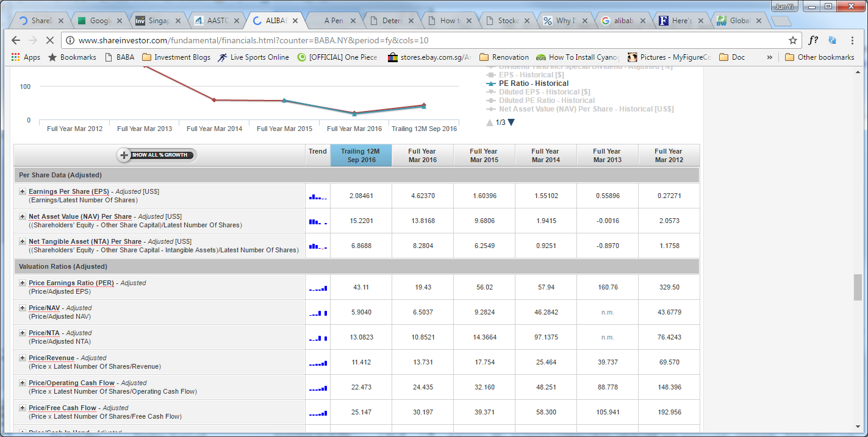Open a new tab
868x437 pixels.
click(x=781, y=21)
